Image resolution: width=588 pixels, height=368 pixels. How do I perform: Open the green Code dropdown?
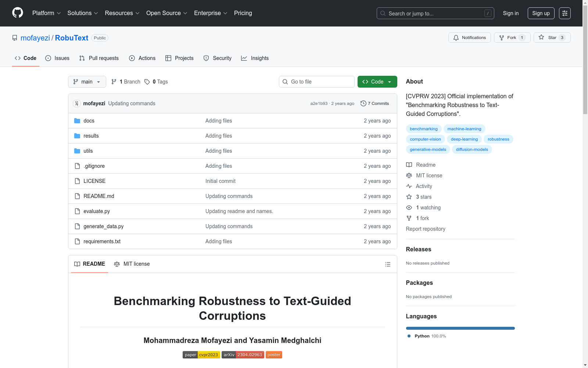377,82
